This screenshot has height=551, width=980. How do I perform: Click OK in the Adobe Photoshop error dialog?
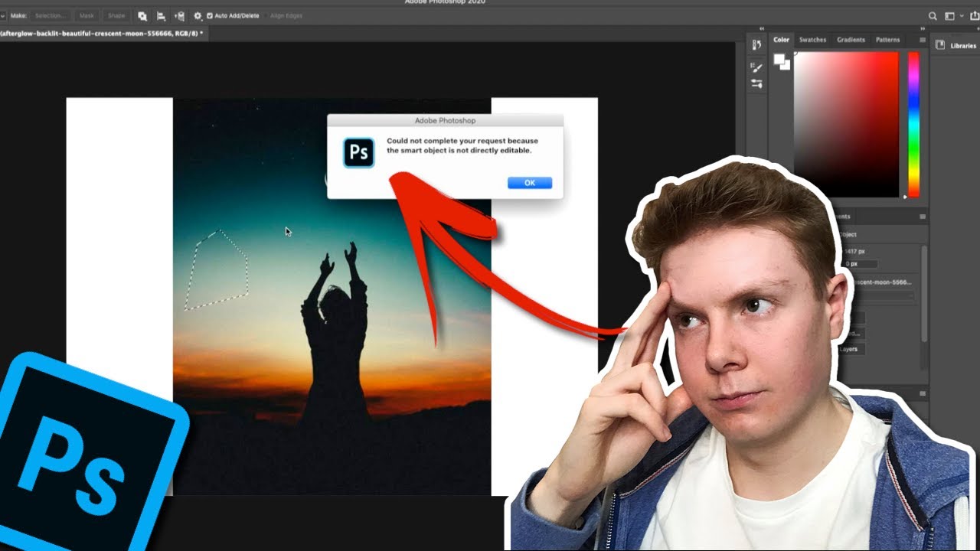click(530, 183)
